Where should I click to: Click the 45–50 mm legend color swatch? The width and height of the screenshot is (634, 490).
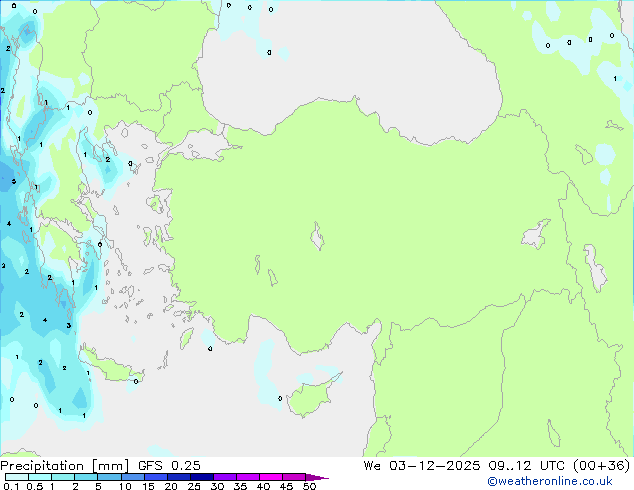pos(294,477)
